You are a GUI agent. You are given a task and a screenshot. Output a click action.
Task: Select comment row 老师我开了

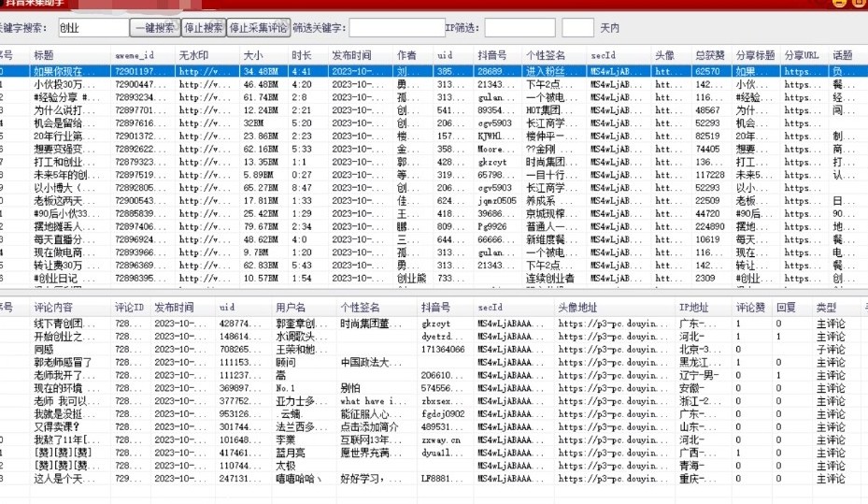(x=434, y=375)
